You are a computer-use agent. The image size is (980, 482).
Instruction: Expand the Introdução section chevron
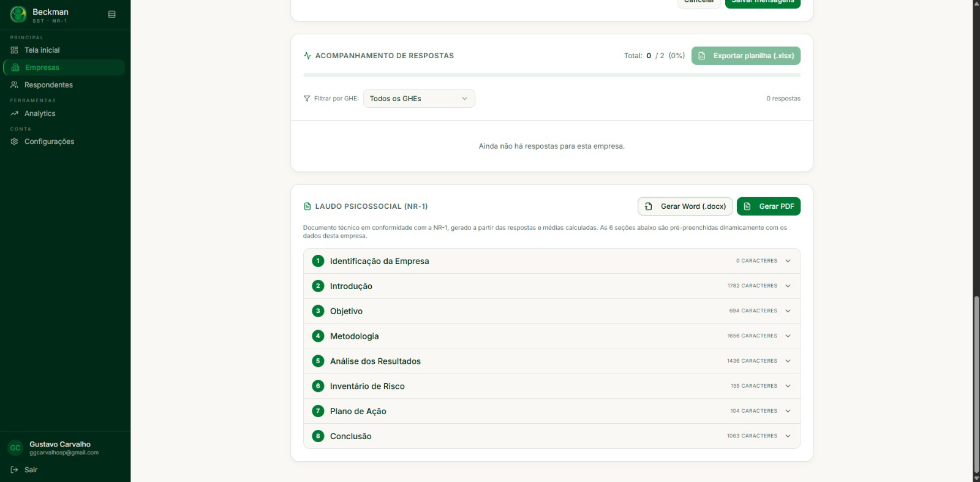pyautogui.click(x=788, y=286)
